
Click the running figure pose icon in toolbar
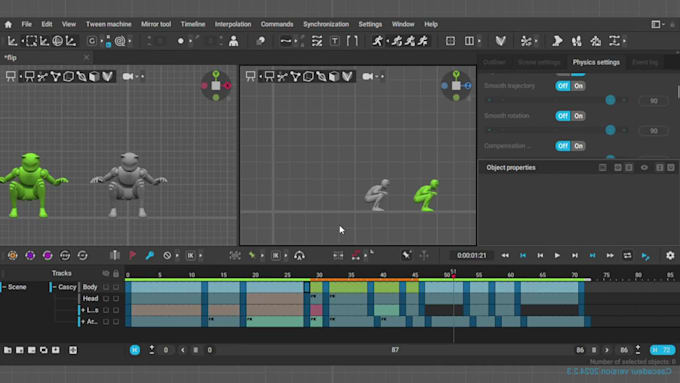pyautogui.click(x=377, y=41)
